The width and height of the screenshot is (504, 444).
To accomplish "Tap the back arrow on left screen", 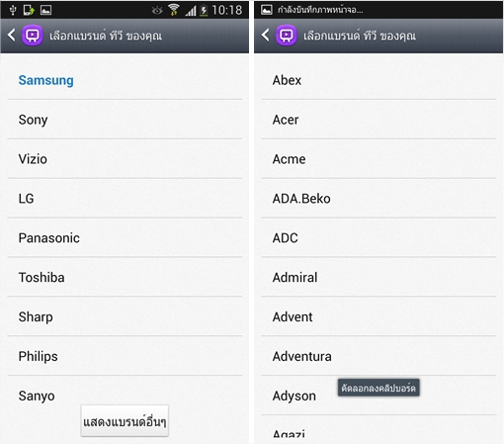I will coord(11,35).
